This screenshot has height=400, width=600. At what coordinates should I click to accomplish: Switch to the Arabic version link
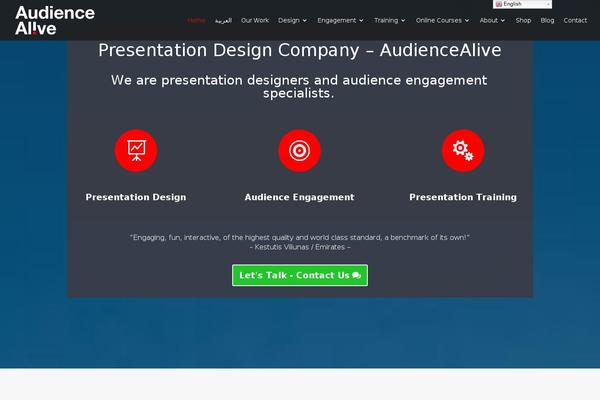click(x=223, y=20)
